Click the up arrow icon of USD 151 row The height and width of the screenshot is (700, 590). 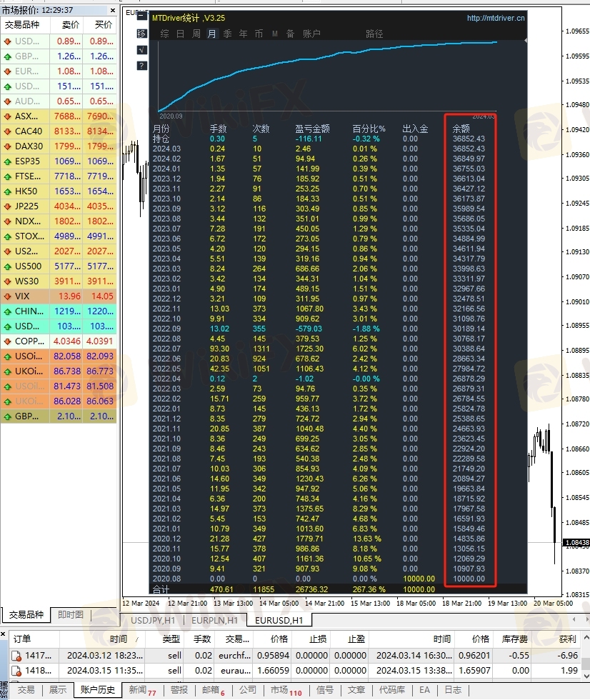pos(8,86)
